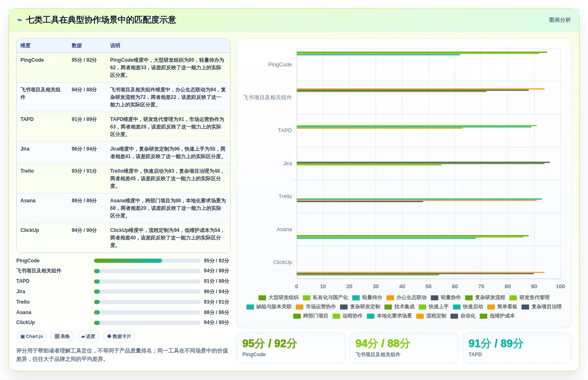This screenshot has height=380, width=588.
Task: Toggle 复杂项目治理 legend item
Action: (541, 307)
